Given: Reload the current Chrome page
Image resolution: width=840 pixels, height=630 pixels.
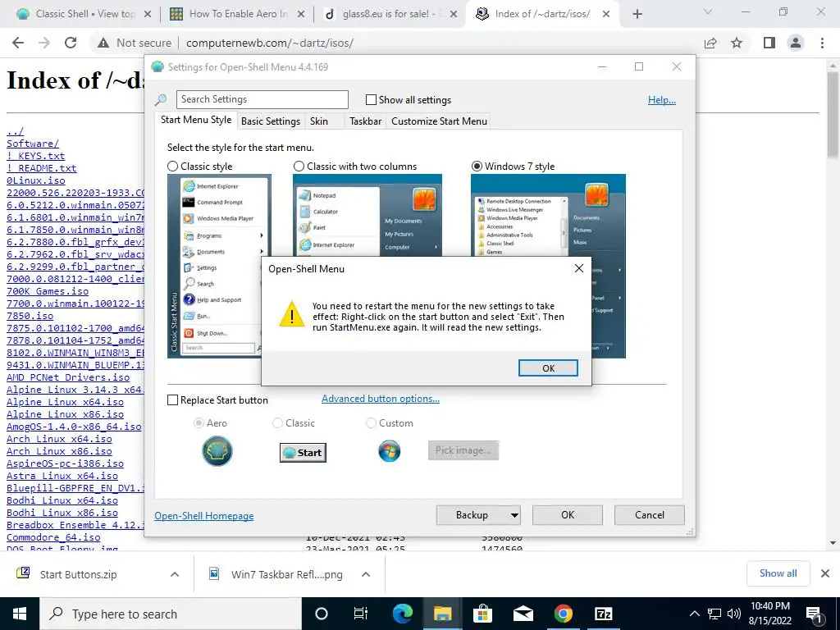Looking at the screenshot, I should (x=71, y=43).
